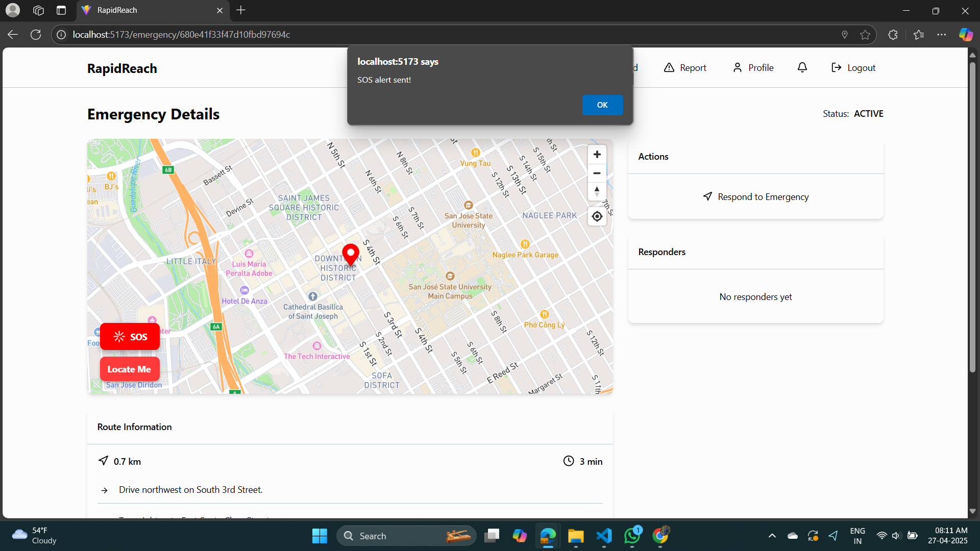Click RapidReach logo home link

tap(122, 68)
